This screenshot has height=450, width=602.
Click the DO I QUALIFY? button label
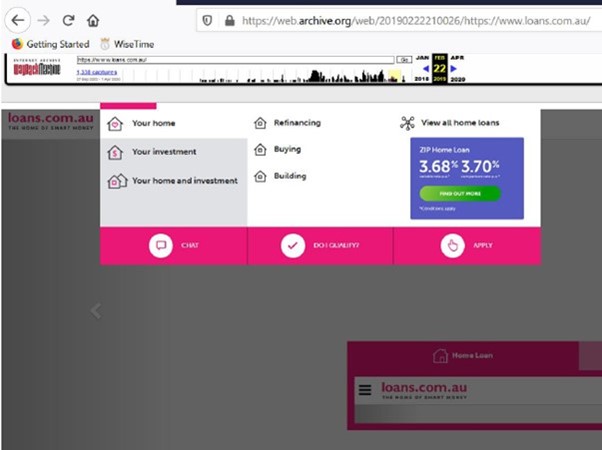336,245
